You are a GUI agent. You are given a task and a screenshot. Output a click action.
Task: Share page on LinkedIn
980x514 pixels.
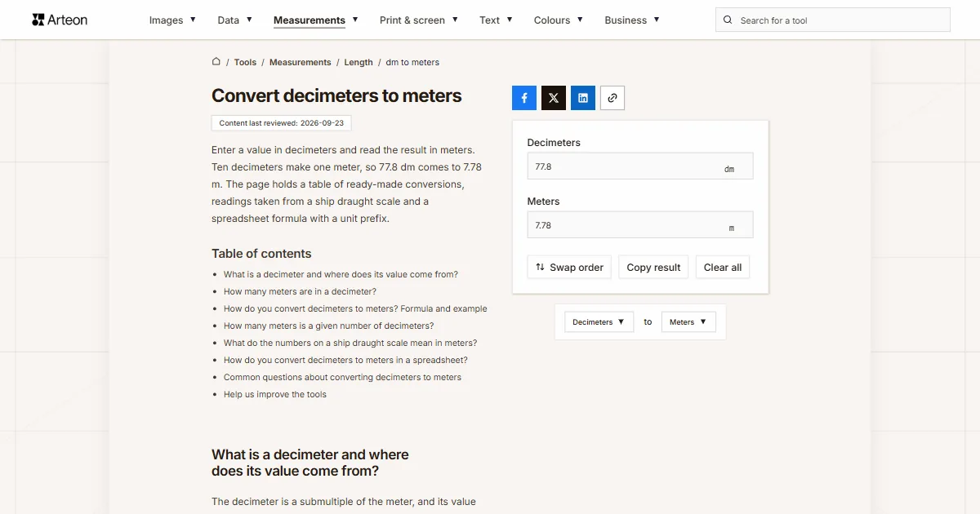tap(583, 98)
